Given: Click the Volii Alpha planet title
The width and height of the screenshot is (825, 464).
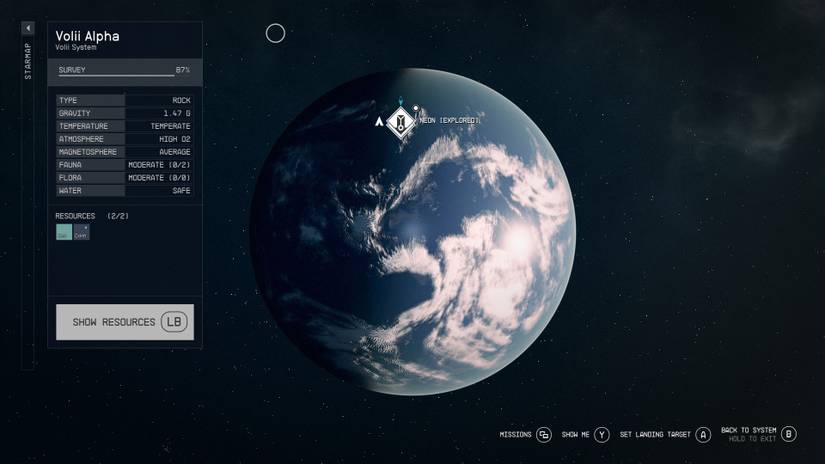Looking at the screenshot, I should click(x=87, y=36).
